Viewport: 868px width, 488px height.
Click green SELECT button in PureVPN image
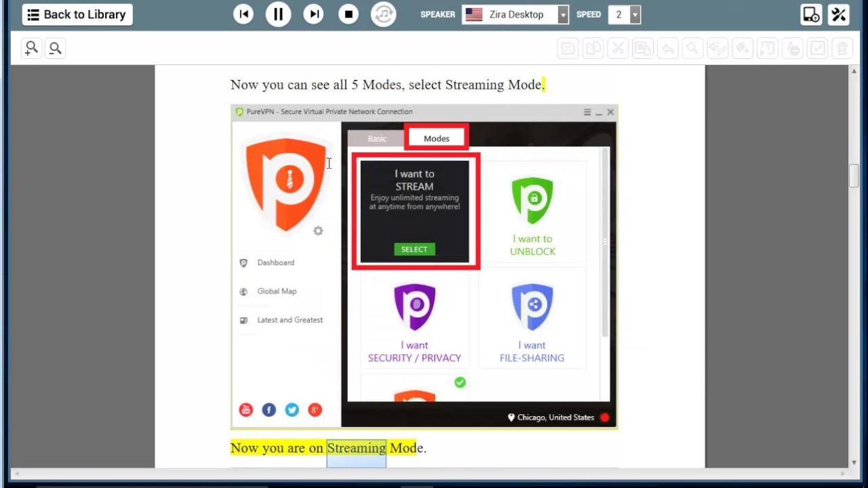click(414, 249)
